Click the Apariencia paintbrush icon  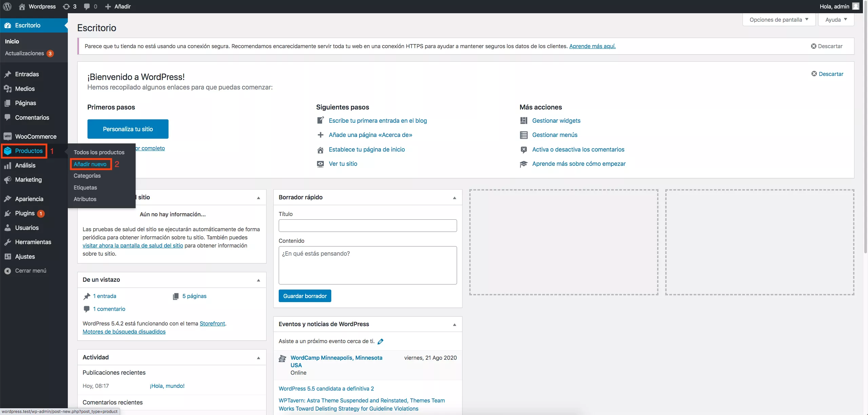pyautogui.click(x=7, y=199)
